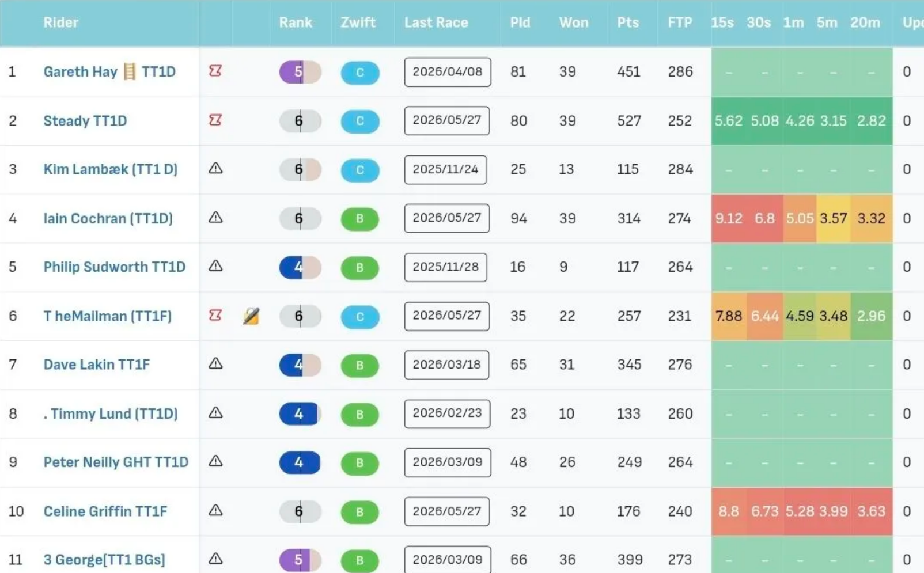The image size is (924, 573).
Task: Click the red ZwiftPower icon beside Gareth Hay
Action: (x=215, y=71)
